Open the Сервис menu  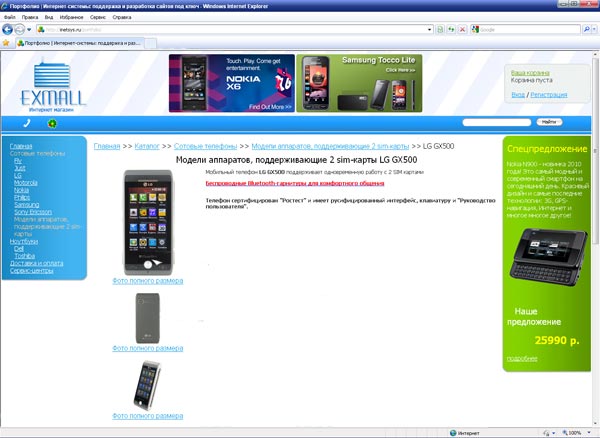coord(98,17)
